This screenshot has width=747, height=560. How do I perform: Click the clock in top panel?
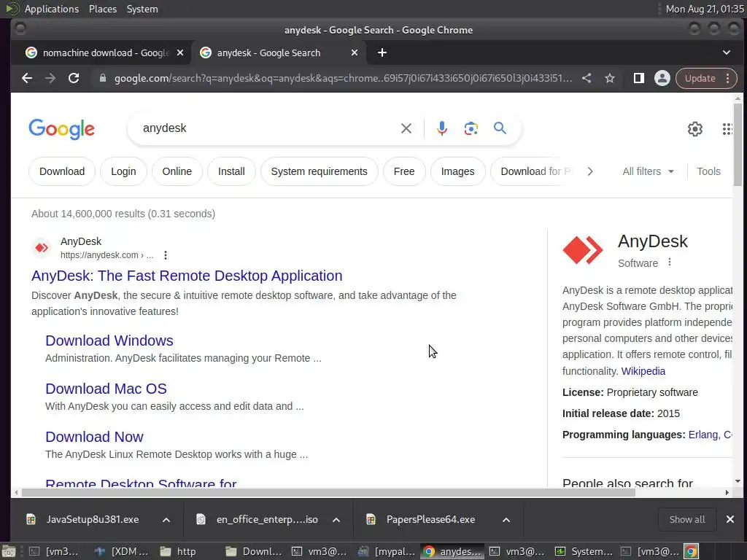tap(704, 9)
